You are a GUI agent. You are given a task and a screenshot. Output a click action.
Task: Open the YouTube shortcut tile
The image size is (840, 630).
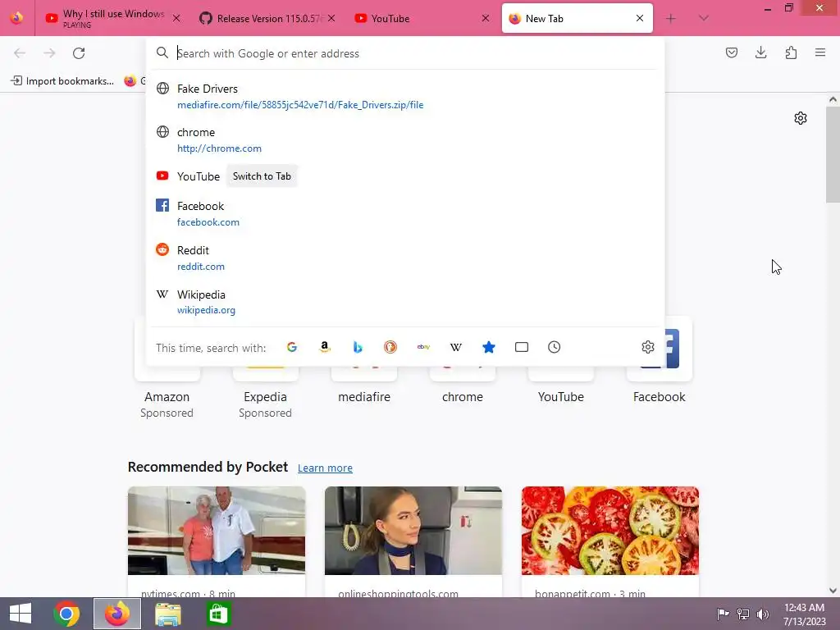click(x=561, y=387)
